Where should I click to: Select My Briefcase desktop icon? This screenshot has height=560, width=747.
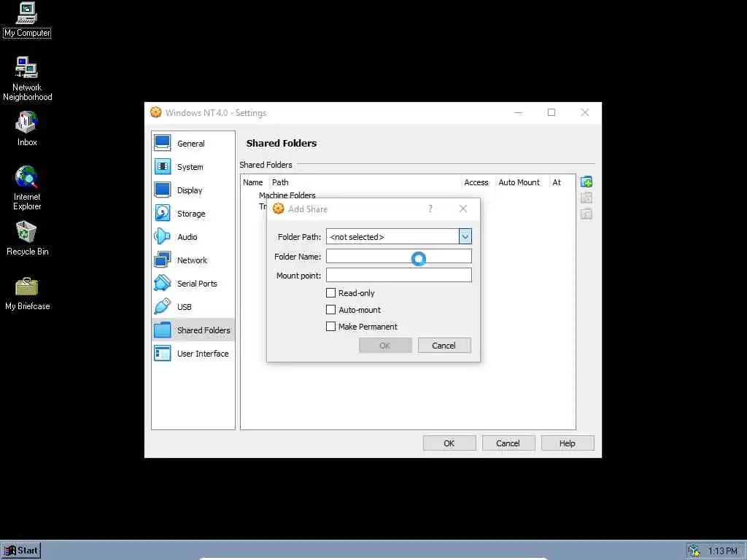coord(27,293)
